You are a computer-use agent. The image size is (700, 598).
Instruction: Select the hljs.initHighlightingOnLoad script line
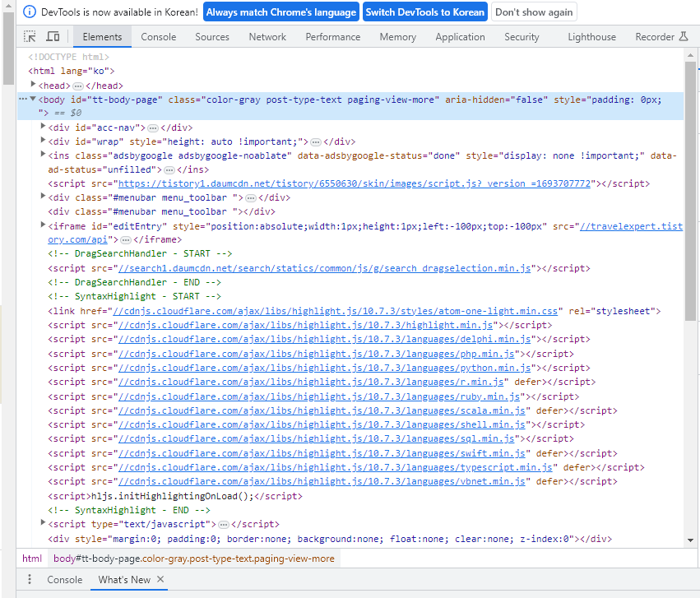pos(175,496)
